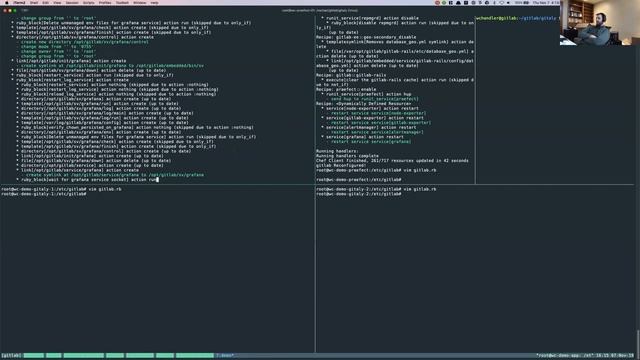Click 'Running handlers complete' line
The image size is (640, 360).
[347, 156]
